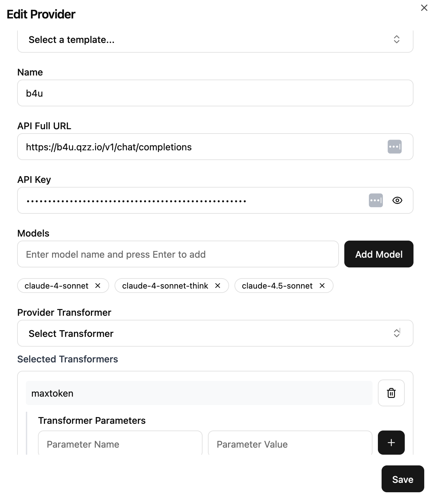Click the template dropdown chevron arrows
This screenshot has height=504, width=436.
pyautogui.click(x=396, y=39)
